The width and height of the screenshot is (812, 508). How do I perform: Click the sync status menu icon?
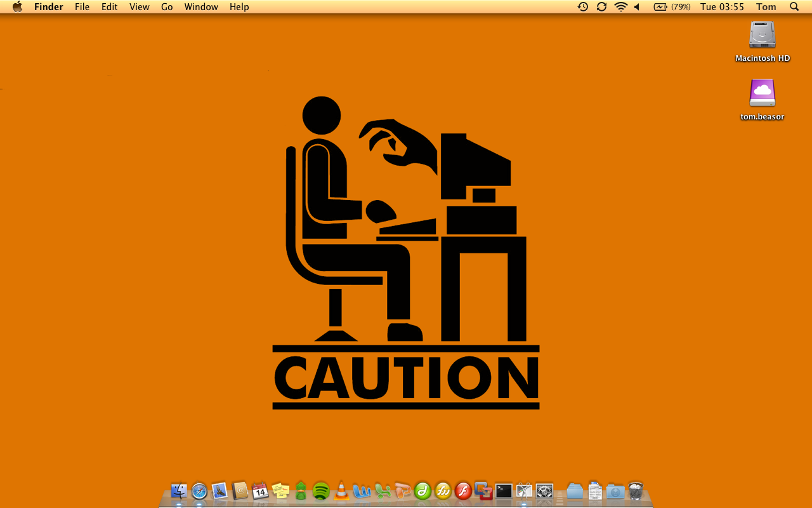pyautogui.click(x=601, y=7)
